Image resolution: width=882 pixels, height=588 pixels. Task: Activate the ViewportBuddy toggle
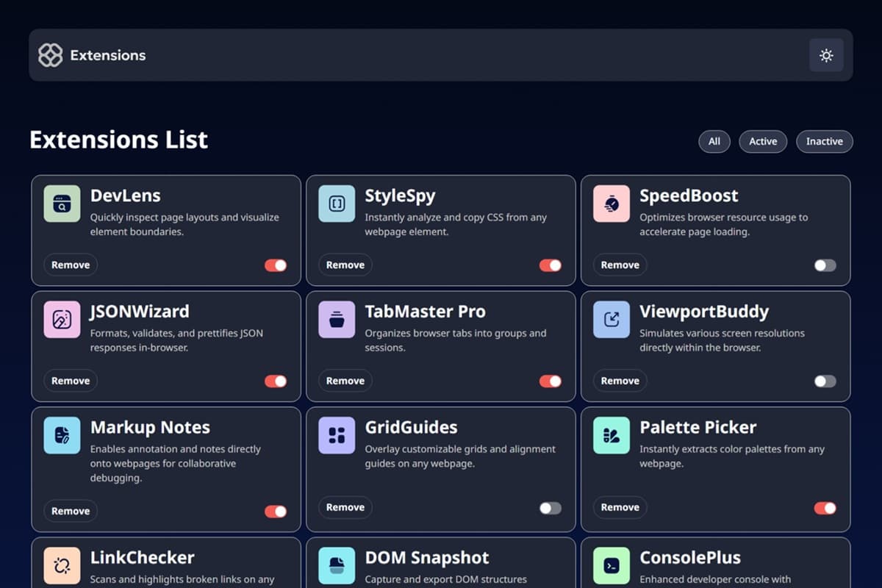click(x=825, y=381)
